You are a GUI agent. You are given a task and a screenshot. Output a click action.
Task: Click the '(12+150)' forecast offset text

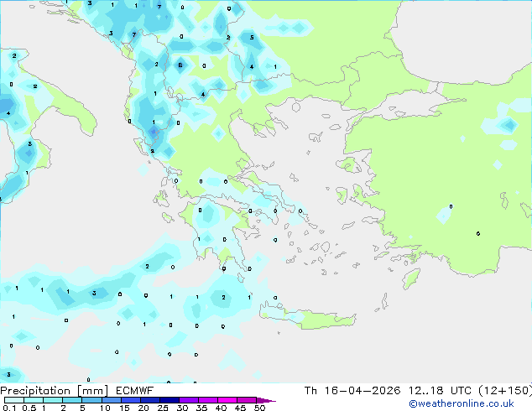tap(505, 391)
